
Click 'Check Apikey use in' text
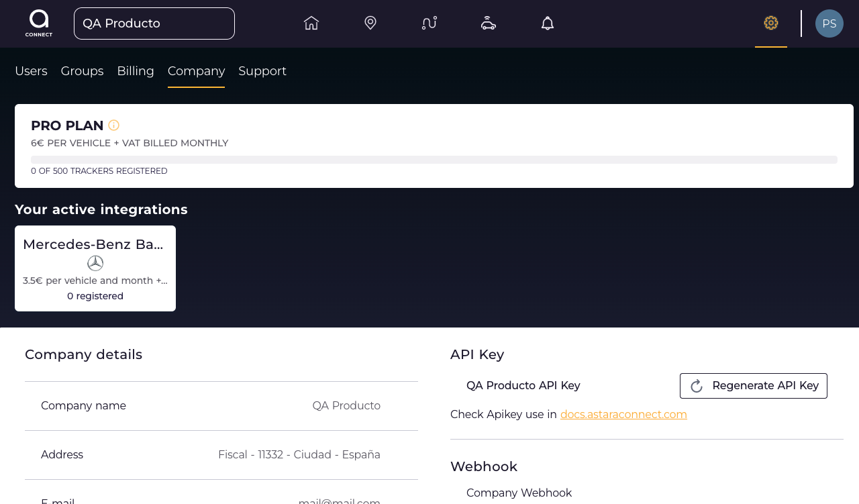point(503,415)
